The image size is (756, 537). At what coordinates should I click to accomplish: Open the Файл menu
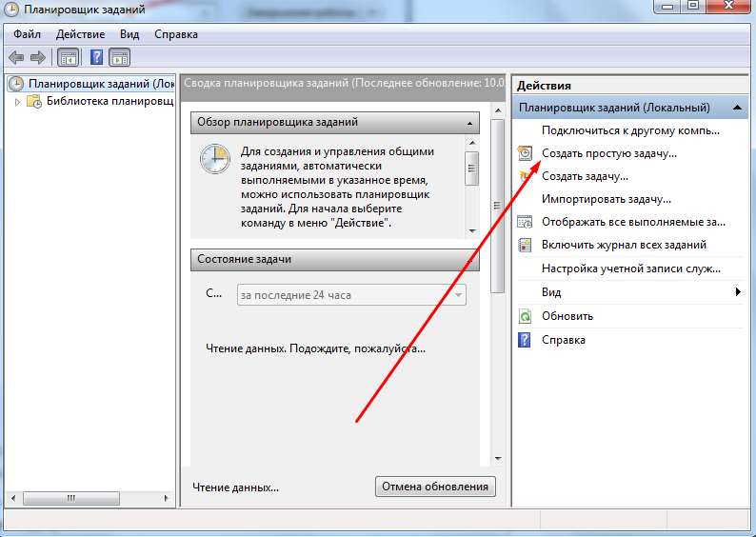tap(27, 34)
